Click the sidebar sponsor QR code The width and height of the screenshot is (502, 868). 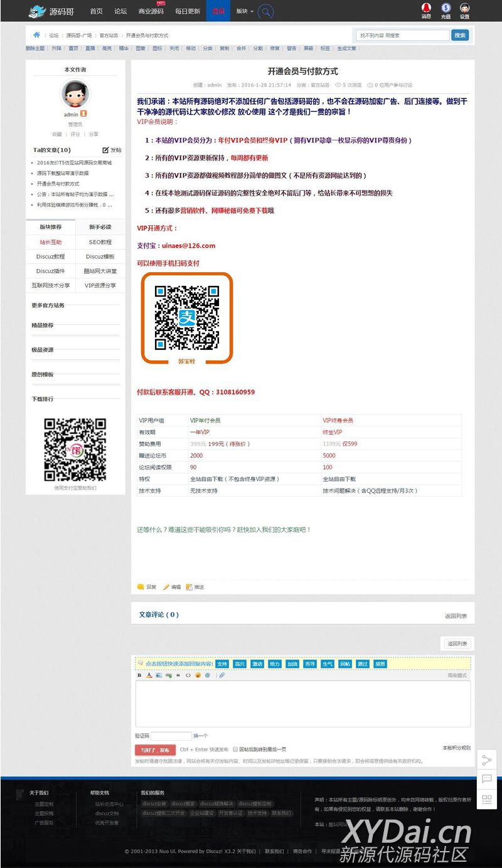(75, 450)
